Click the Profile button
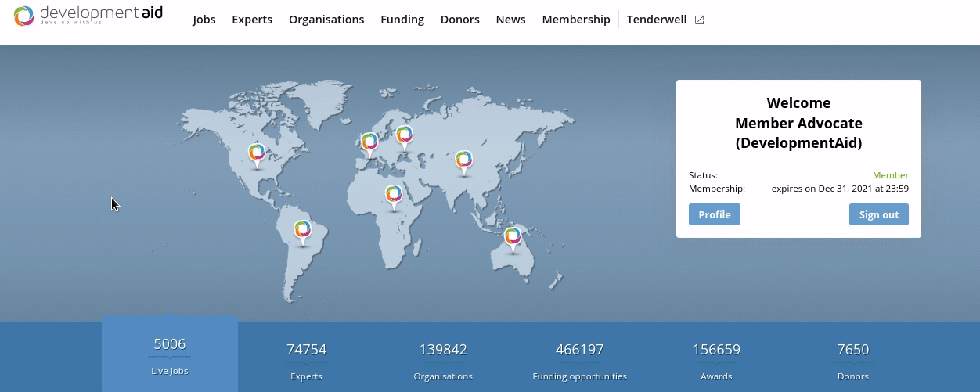Viewport: 980px width, 392px height. (x=714, y=214)
